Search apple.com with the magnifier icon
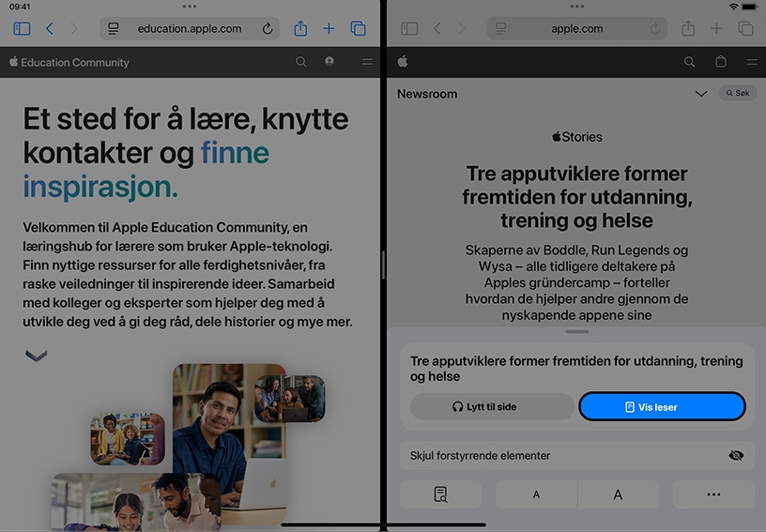The width and height of the screenshot is (766, 532). (x=689, y=62)
